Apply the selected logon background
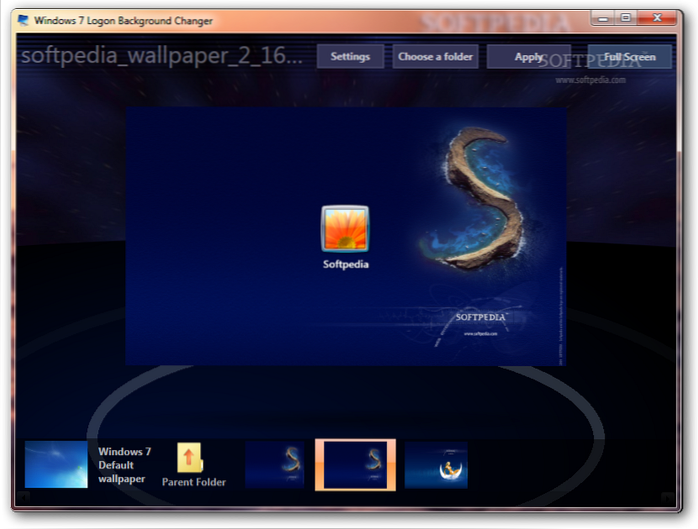Screen dimensions: 698x529 pyautogui.click(x=529, y=57)
